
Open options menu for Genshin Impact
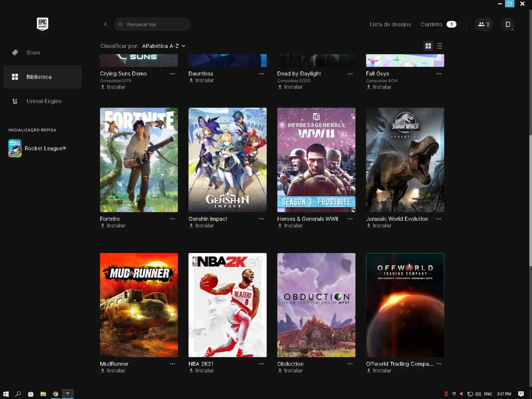tap(261, 219)
